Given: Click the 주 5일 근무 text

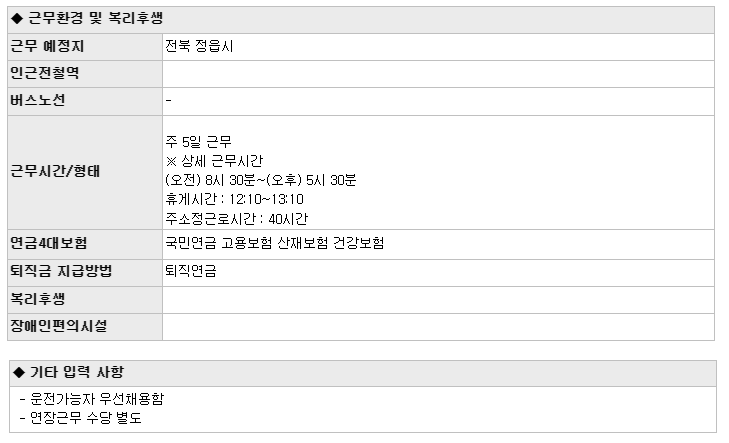Looking at the screenshot, I should [x=198, y=141].
